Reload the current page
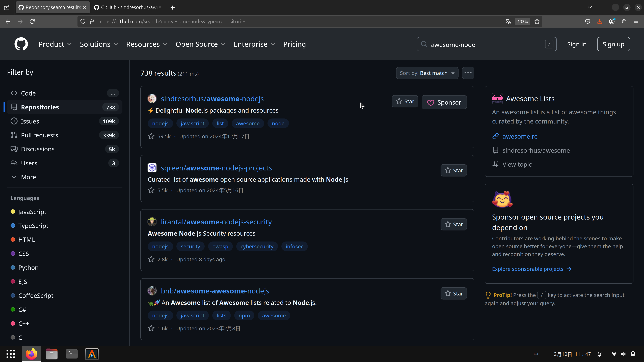This screenshot has height=362, width=644. [x=32, y=21]
